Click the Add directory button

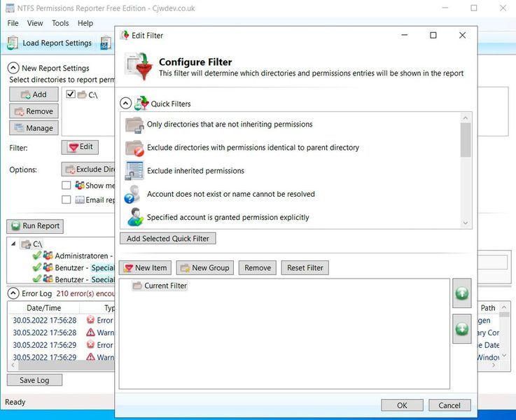(x=34, y=94)
